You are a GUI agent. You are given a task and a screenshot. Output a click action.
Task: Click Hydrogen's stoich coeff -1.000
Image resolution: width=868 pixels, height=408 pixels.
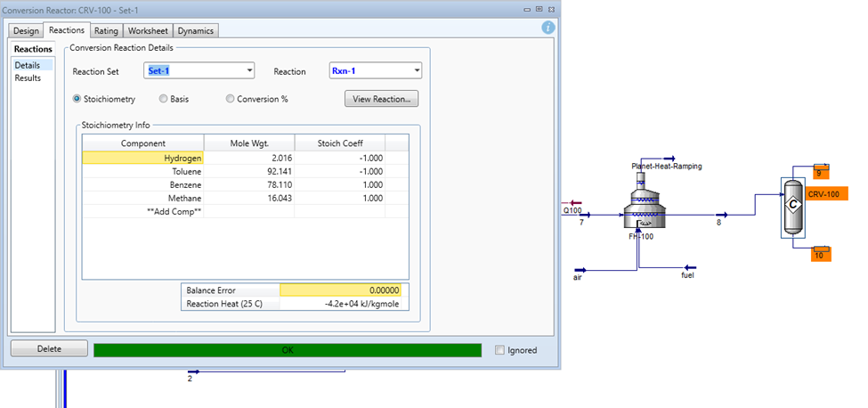click(339, 158)
